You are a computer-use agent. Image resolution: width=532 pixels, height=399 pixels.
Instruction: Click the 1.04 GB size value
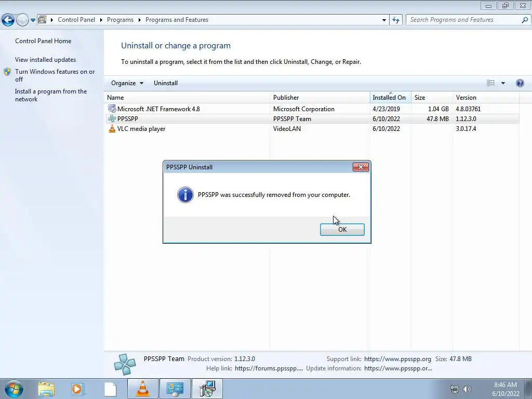point(438,109)
